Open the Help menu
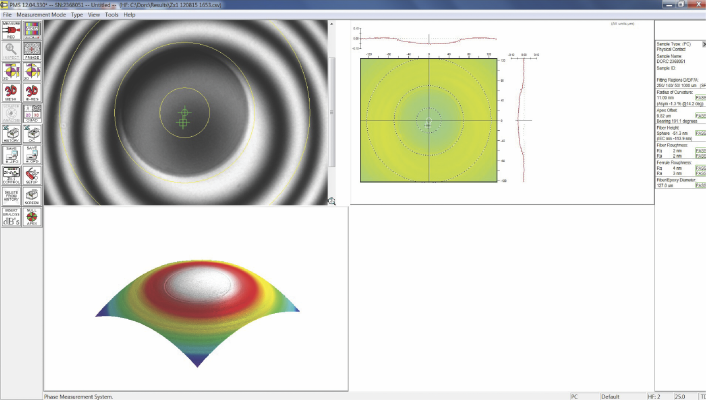706x400 pixels. [129, 15]
